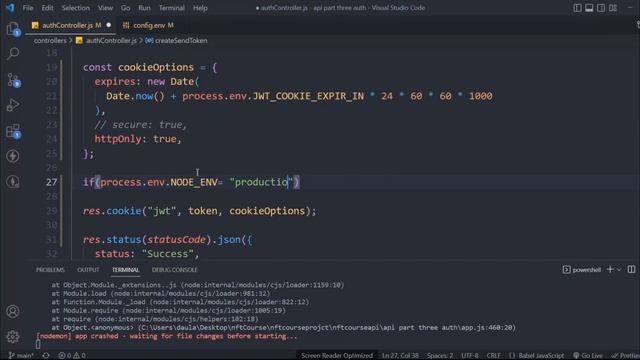Switch to the OUTPUT panel tab
The height and width of the screenshot is (360, 640).
click(x=88, y=270)
